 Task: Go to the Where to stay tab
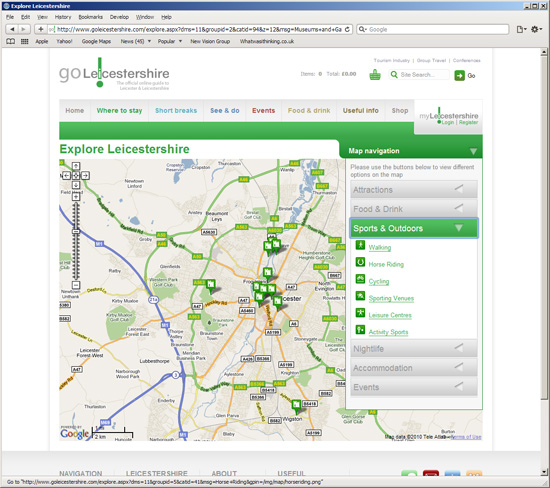[x=119, y=111]
